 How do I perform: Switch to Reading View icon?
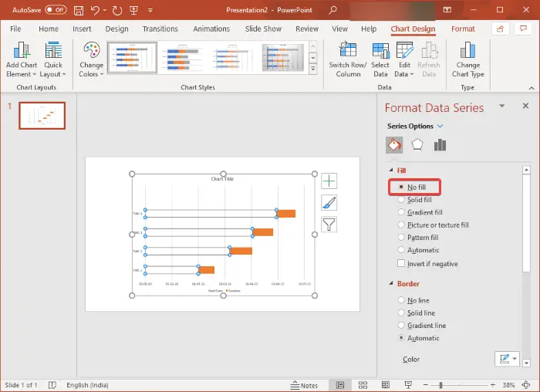point(386,385)
